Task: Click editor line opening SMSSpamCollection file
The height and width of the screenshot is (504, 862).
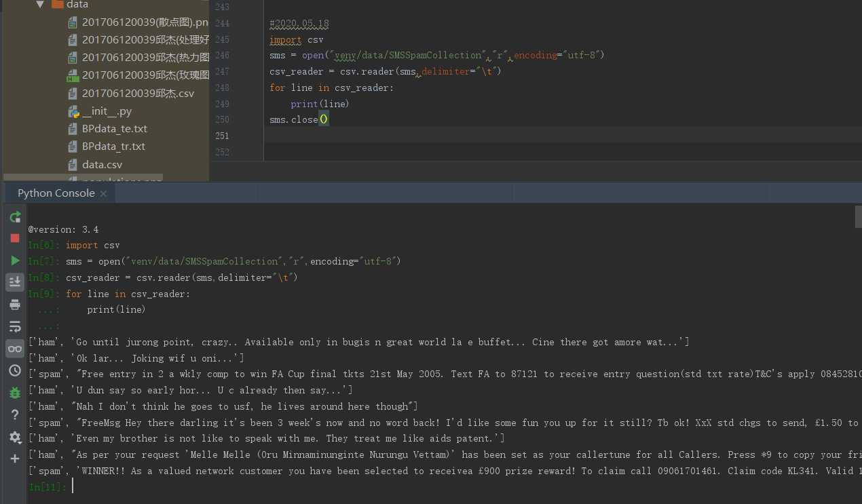Action: [436, 55]
